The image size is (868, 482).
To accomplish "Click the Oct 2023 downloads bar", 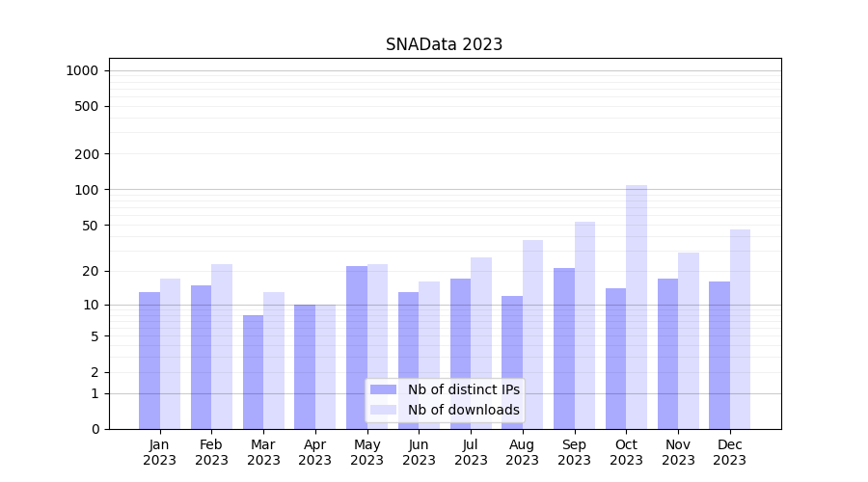I will (637, 307).
